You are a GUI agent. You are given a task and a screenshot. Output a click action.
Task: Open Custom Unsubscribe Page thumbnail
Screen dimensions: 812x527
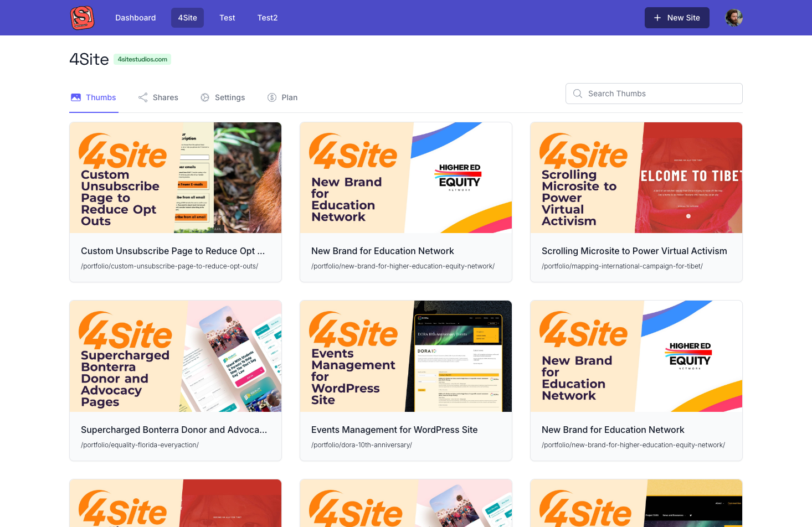(176, 178)
